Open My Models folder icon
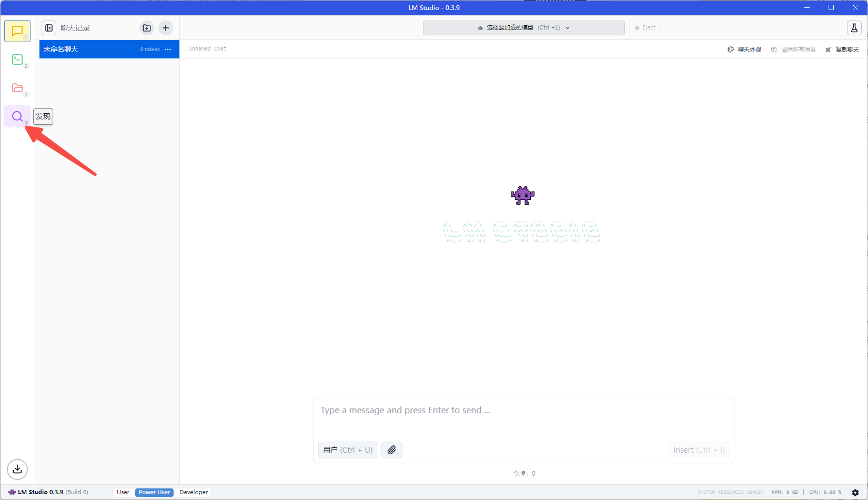The height and width of the screenshot is (500, 868). pyautogui.click(x=17, y=88)
